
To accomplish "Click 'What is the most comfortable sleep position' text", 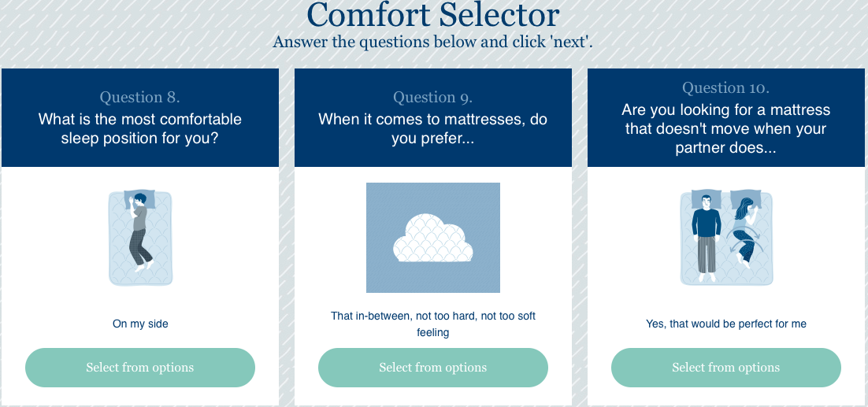I will (x=140, y=128).
